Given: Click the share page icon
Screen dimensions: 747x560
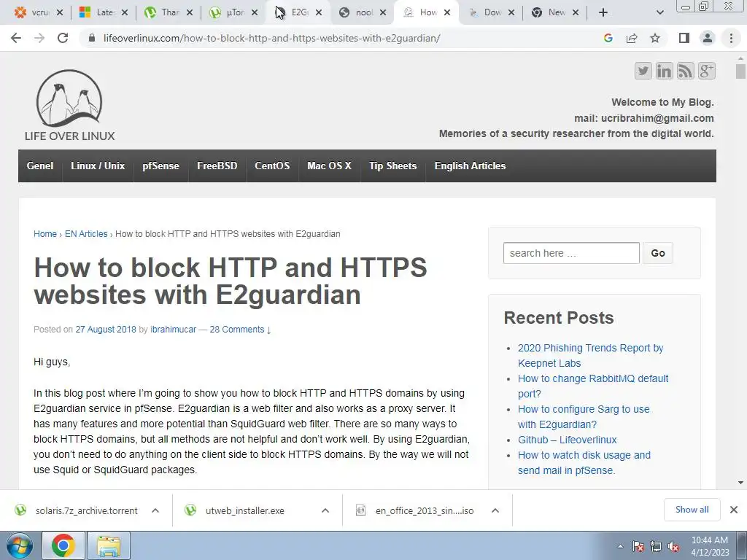Looking at the screenshot, I should 632,38.
